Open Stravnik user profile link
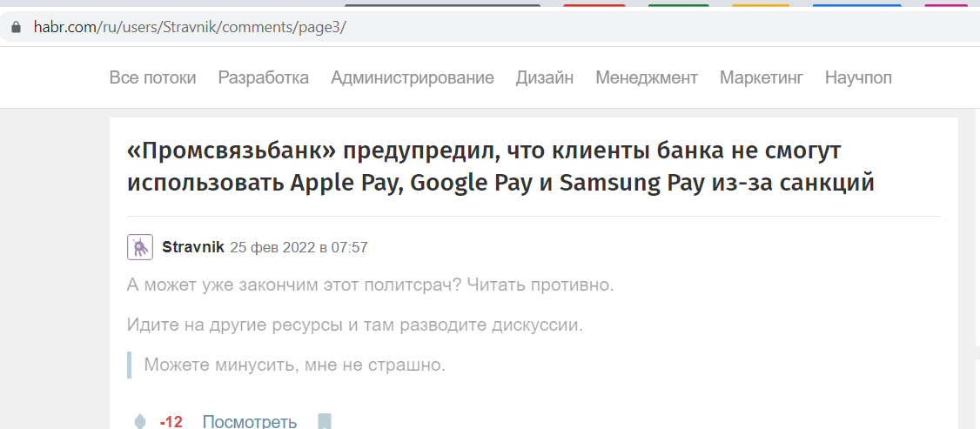980x429 pixels. click(x=193, y=247)
